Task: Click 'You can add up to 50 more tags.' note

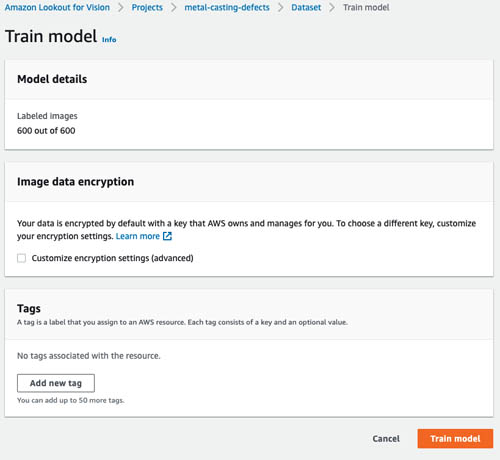Action: pyautogui.click(x=71, y=400)
